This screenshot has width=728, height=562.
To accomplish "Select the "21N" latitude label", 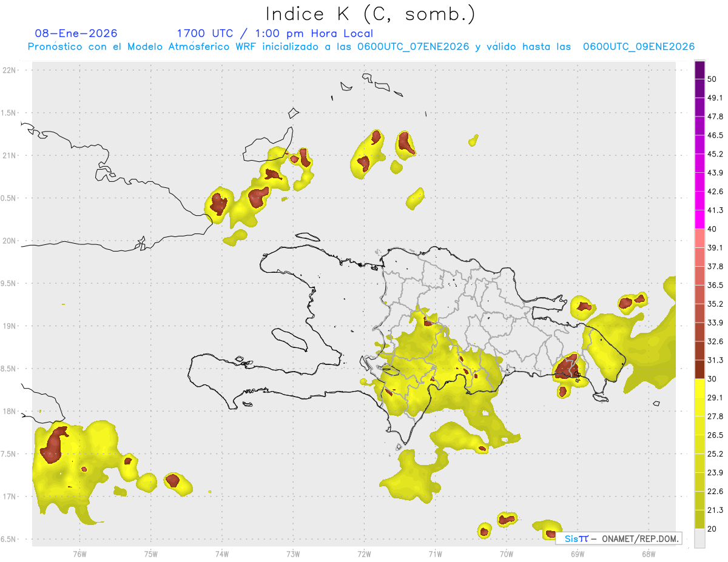I will 10,156.
